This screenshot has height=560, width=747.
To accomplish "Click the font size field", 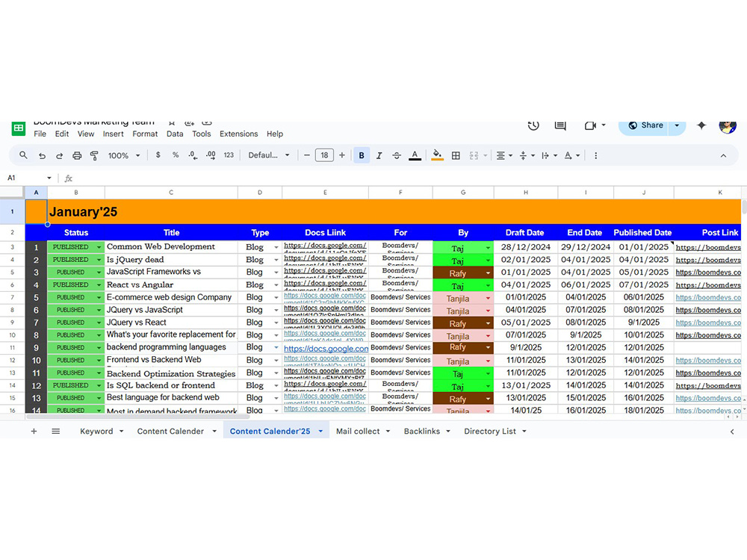I will (324, 155).
